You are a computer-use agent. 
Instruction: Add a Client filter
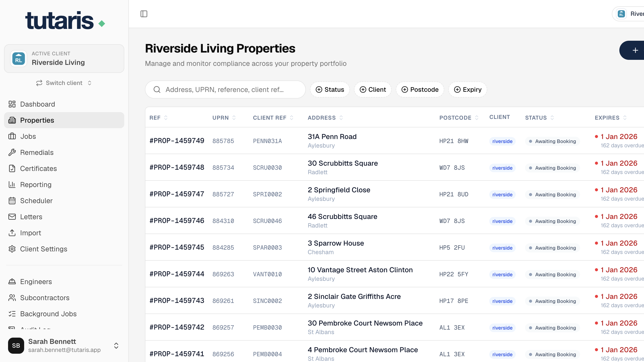[x=373, y=89]
